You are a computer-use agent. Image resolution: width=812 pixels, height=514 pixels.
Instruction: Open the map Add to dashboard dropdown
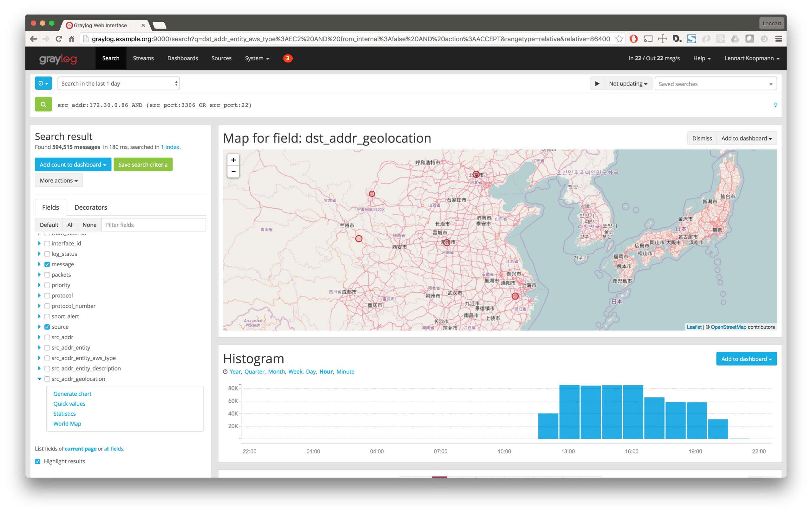tap(747, 138)
